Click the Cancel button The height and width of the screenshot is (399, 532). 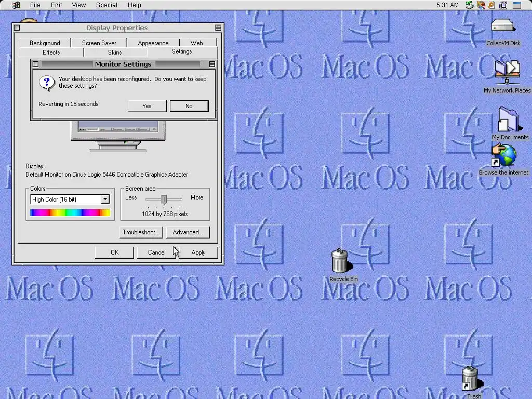(x=157, y=252)
